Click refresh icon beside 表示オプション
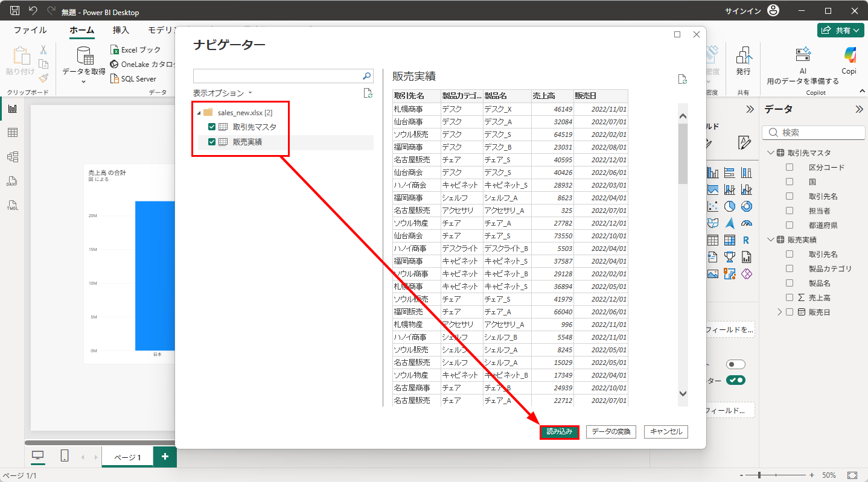Image resolution: width=868 pixels, height=482 pixels. pos(368,93)
